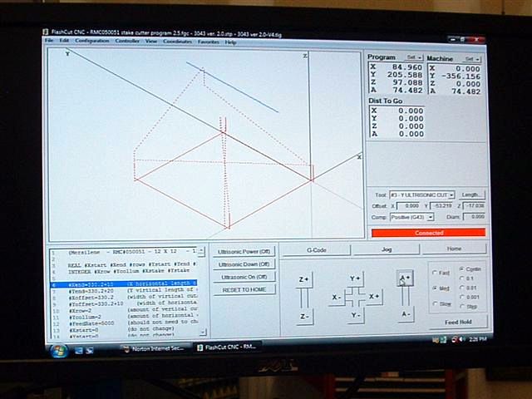Jog left with the X- button

(x=337, y=298)
